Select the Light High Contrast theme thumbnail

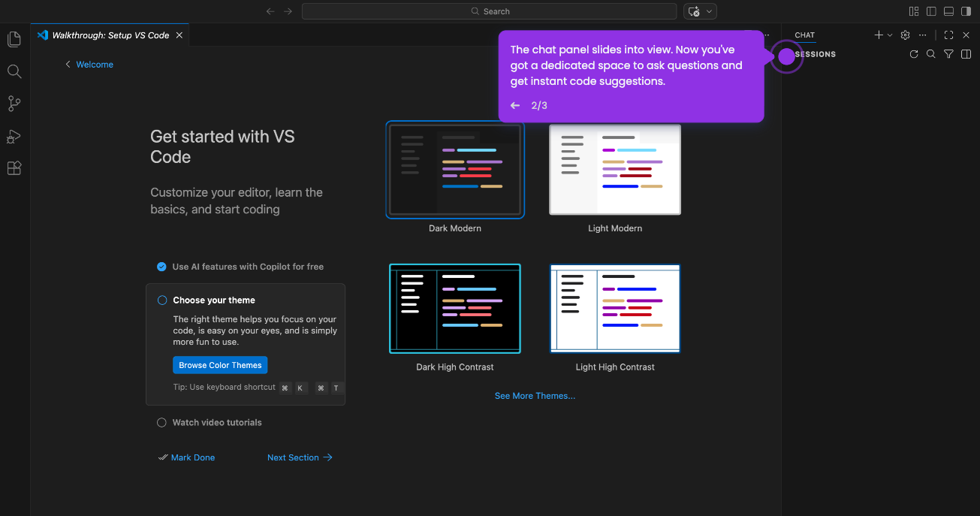tap(615, 308)
